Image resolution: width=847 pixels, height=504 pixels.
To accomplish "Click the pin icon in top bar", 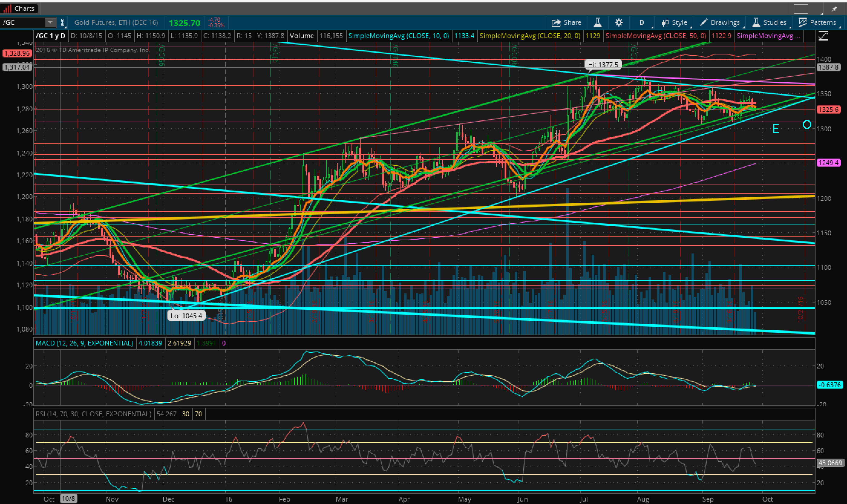I will 834,9.
